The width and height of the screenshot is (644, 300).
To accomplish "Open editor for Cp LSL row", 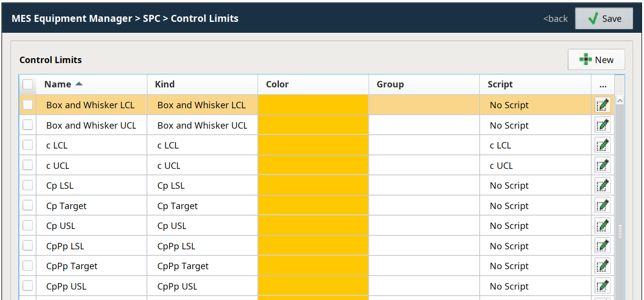I will click(x=602, y=186).
